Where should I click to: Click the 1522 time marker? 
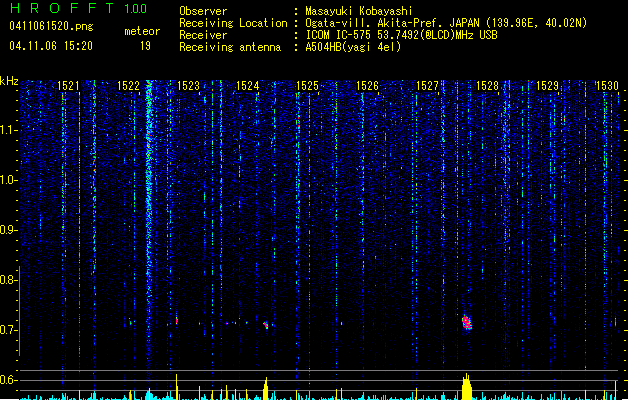pos(128,86)
